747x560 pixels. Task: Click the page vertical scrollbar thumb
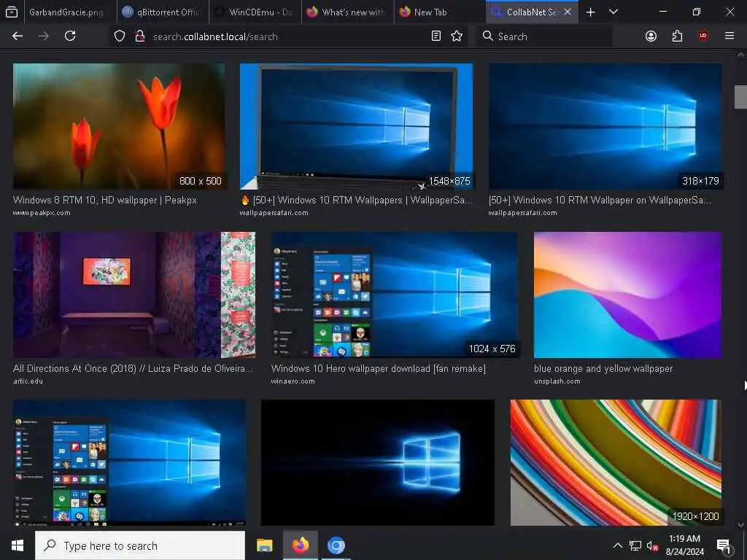click(740, 97)
